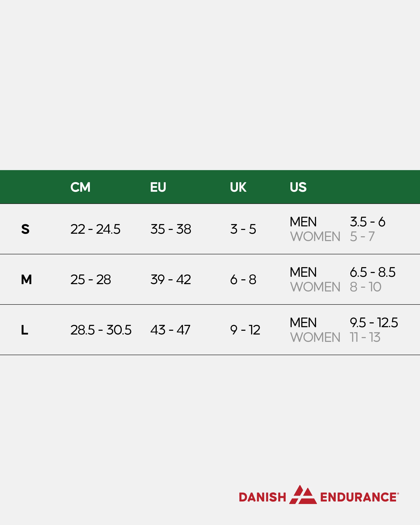Click the EU column header

(x=158, y=187)
